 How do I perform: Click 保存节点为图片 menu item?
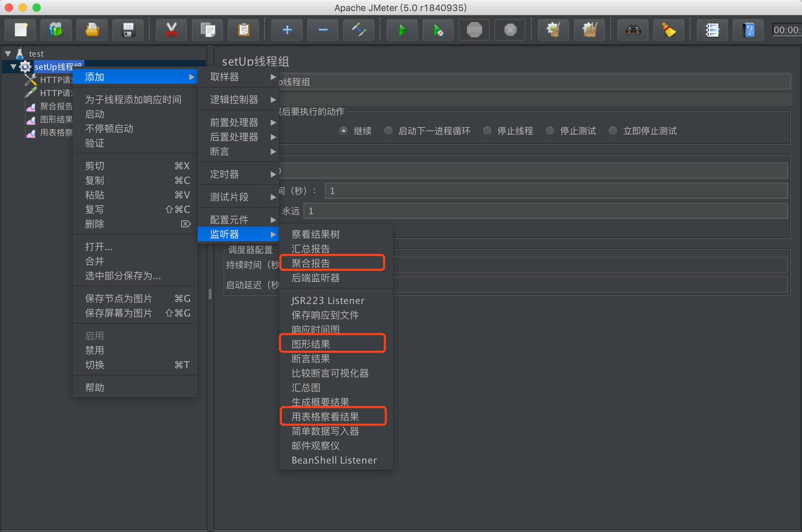pos(135,298)
